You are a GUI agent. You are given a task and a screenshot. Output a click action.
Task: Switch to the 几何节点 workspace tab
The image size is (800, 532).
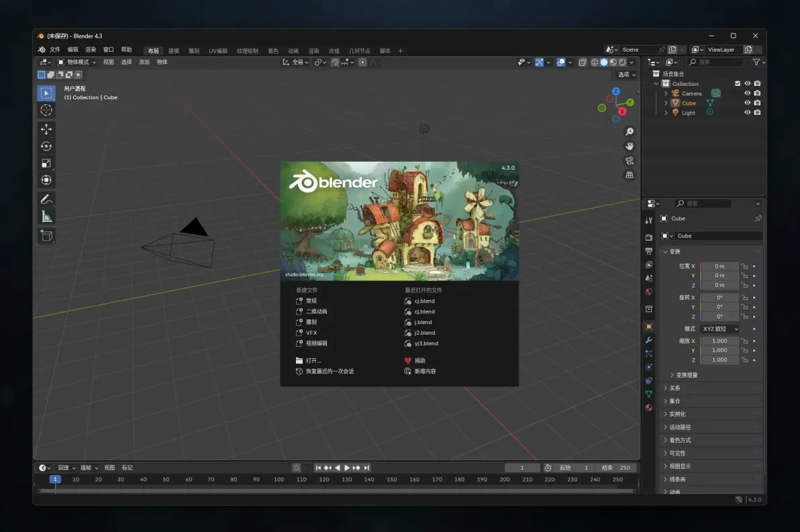pos(359,51)
